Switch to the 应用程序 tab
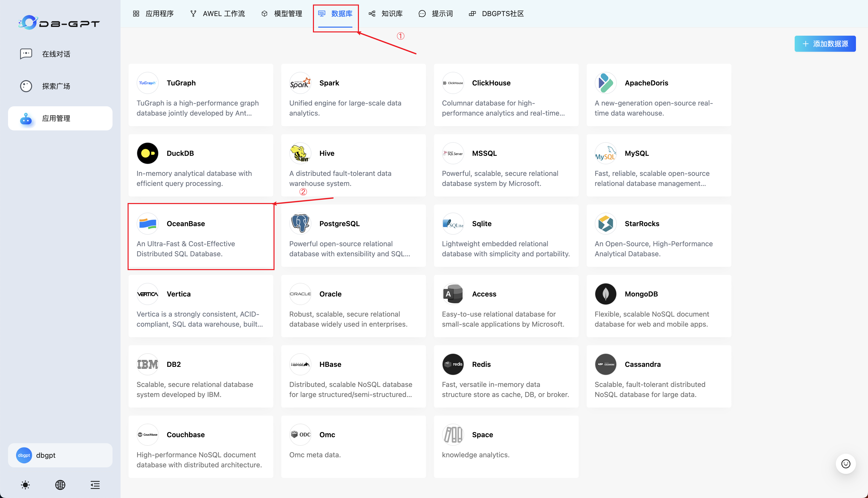The height and width of the screenshot is (498, 868). 153,14
